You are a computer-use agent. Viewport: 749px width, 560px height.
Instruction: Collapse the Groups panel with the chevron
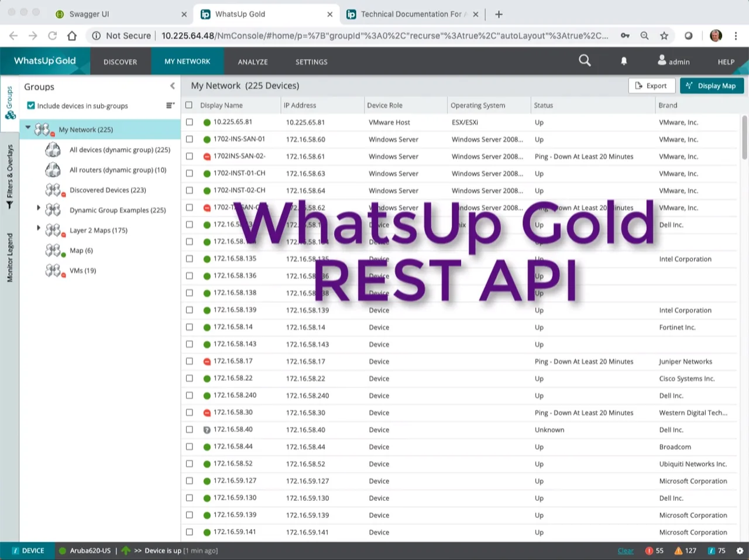[173, 86]
